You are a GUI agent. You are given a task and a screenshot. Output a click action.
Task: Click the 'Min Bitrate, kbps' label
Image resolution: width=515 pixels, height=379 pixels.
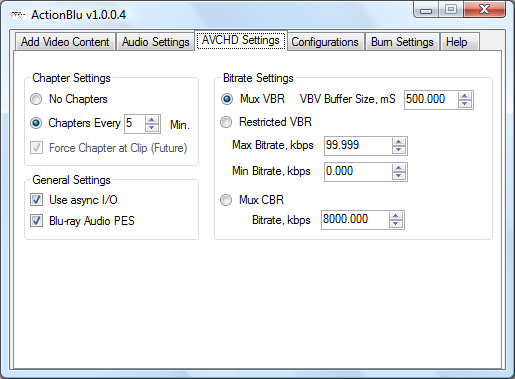pos(271,171)
